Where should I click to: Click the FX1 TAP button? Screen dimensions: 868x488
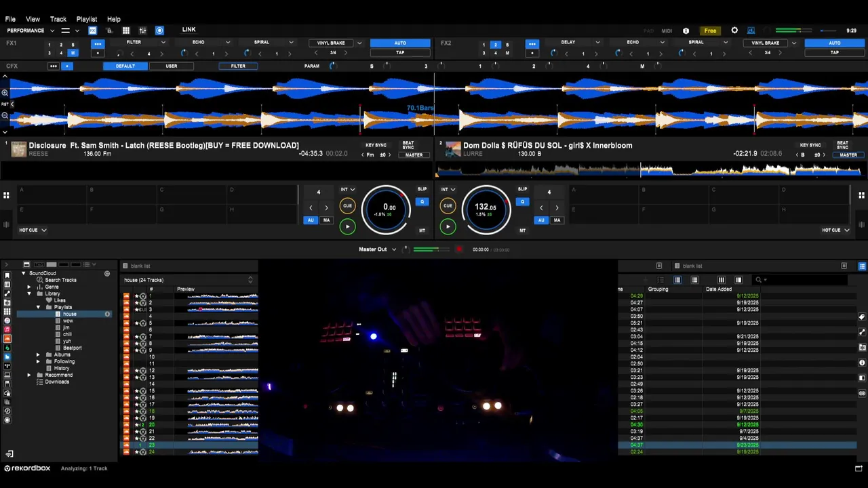pos(400,52)
